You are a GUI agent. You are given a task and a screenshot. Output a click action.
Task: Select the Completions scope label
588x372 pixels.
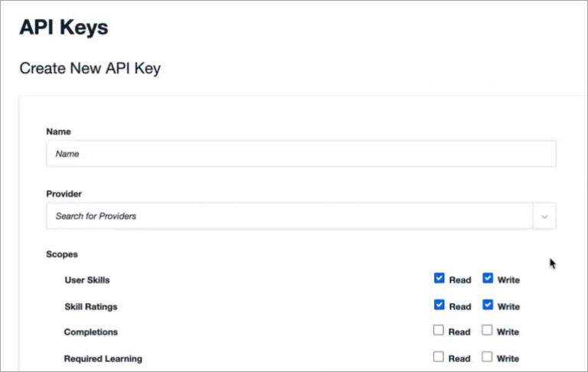[90, 332]
